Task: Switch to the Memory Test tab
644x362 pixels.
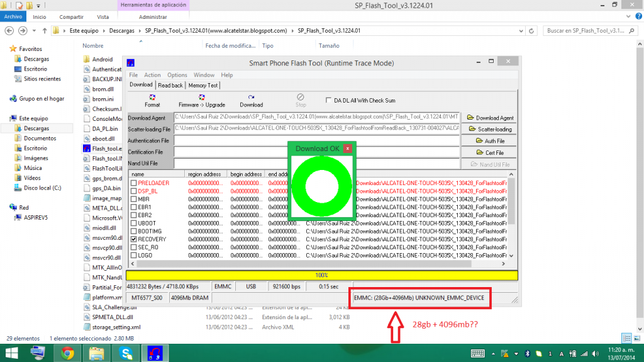Action: pos(203,85)
